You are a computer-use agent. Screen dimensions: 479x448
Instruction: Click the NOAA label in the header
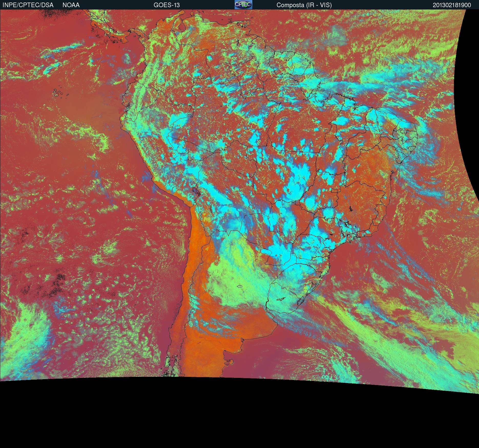pos(71,5)
